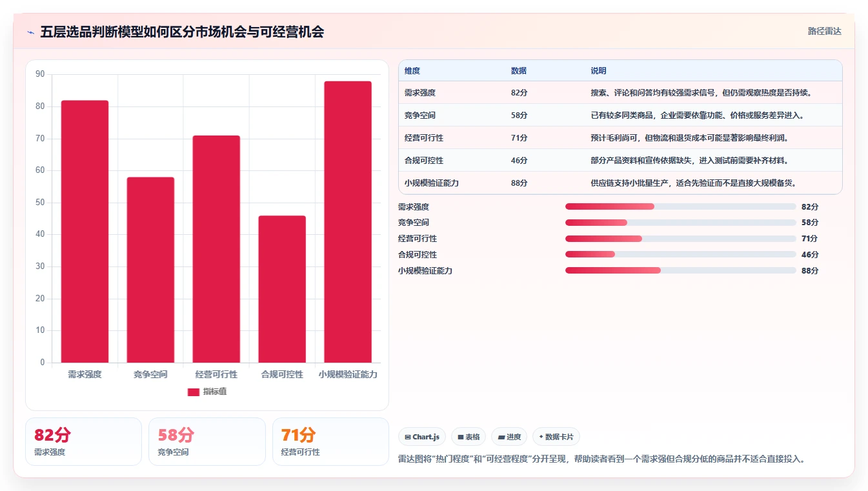
Task: Click the footnote starting with 雷达图将
Action: pos(601,459)
